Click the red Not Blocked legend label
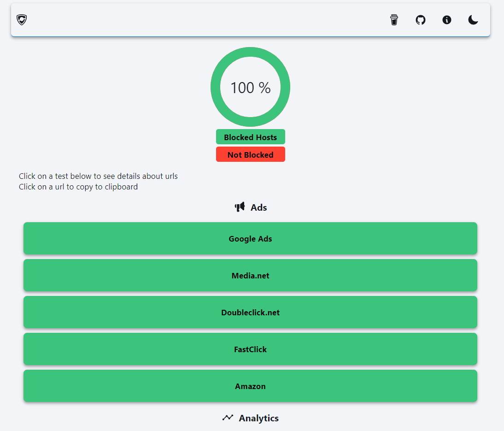 tap(250, 155)
